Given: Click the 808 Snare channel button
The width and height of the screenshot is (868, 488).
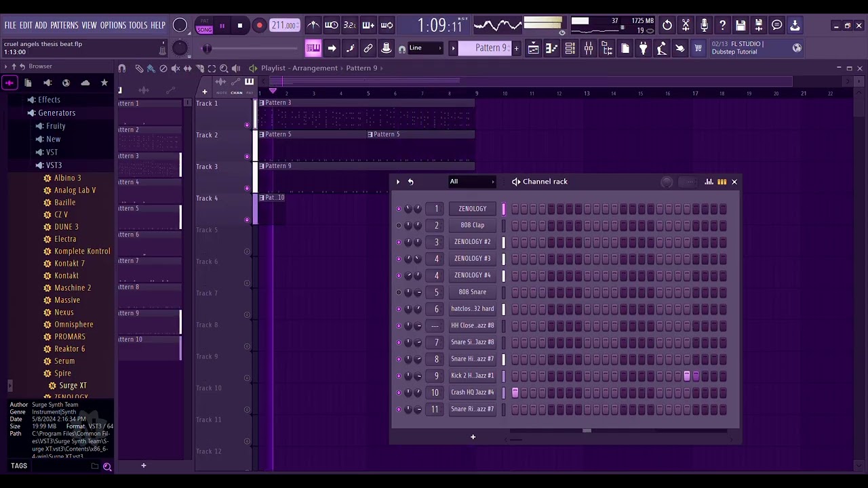Looking at the screenshot, I should click(472, 292).
